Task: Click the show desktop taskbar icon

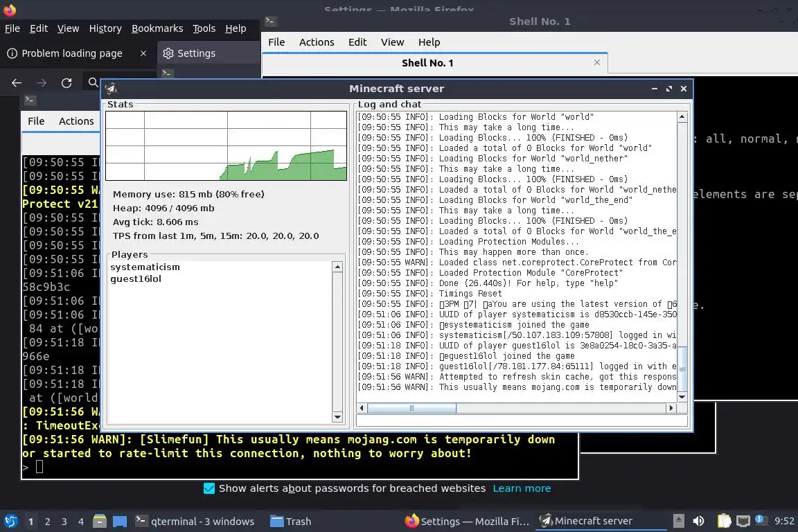Action: click(x=120, y=522)
